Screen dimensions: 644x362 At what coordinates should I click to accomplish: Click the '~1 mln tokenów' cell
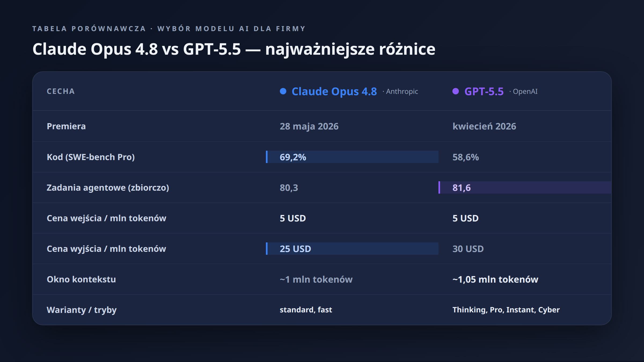[x=316, y=279]
